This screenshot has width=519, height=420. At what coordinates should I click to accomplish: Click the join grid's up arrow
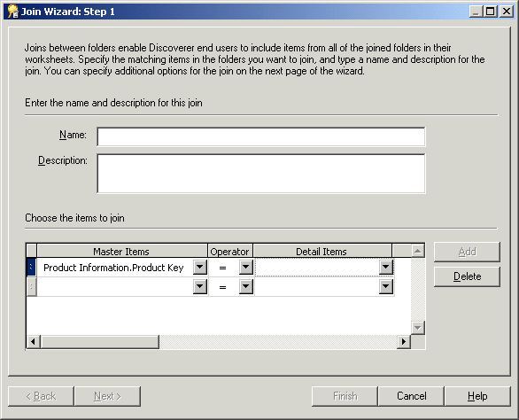click(418, 251)
